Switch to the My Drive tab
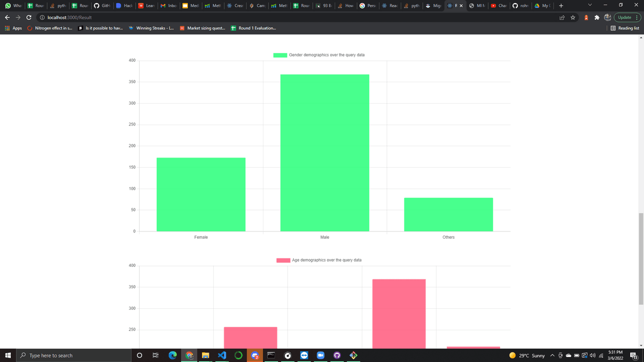The height and width of the screenshot is (362, 644). (542, 5)
